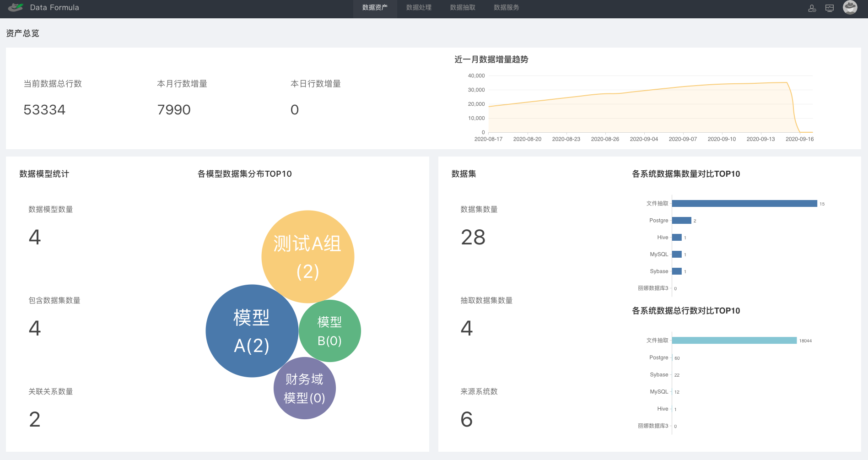Viewport: 868px width, 460px height.
Task: Click the green 模型B(0) bubble
Action: click(329, 331)
